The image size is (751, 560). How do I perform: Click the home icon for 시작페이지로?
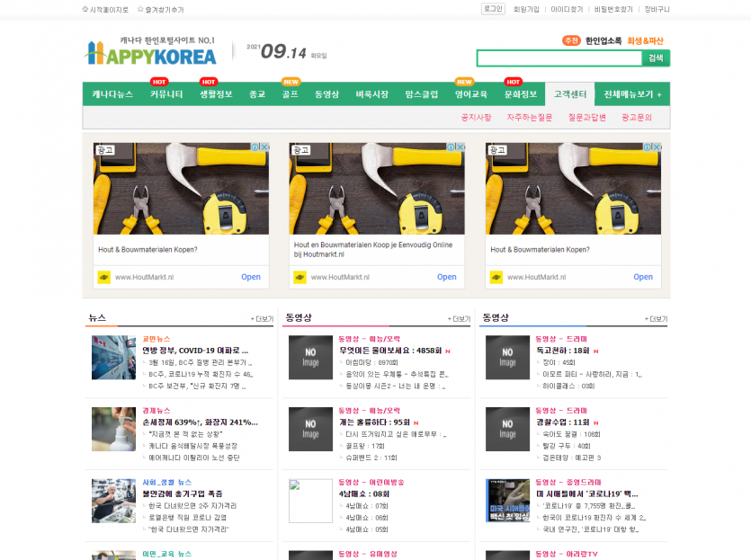(85, 10)
